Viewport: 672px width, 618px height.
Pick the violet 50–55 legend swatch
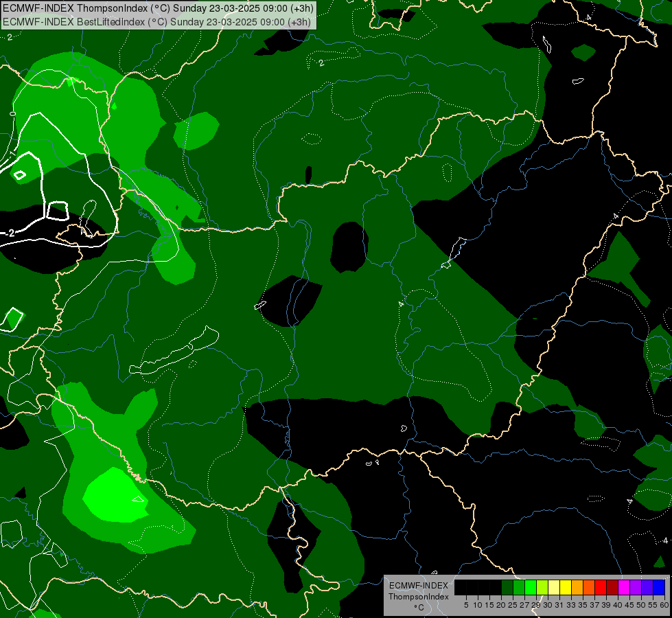pyautogui.click(x=647, y=587)
